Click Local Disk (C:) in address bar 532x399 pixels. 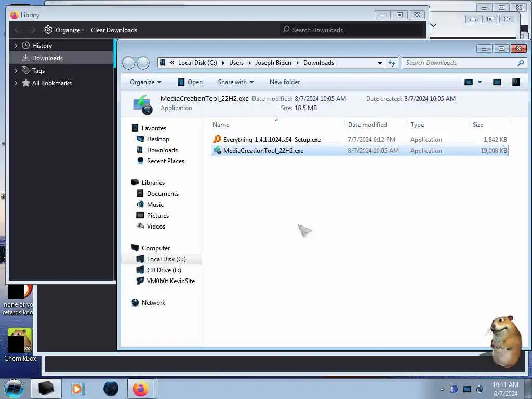coord(197,63)
